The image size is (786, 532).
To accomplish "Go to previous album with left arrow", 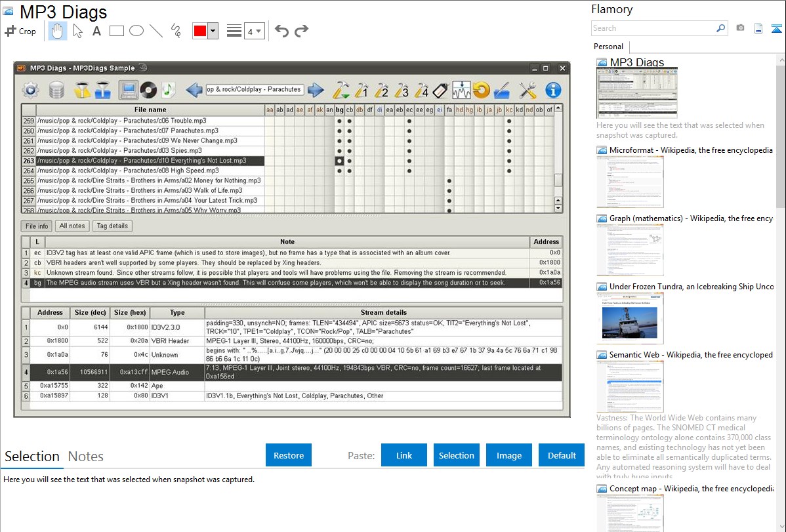I will pyautogui.click(x=194, y=91).
